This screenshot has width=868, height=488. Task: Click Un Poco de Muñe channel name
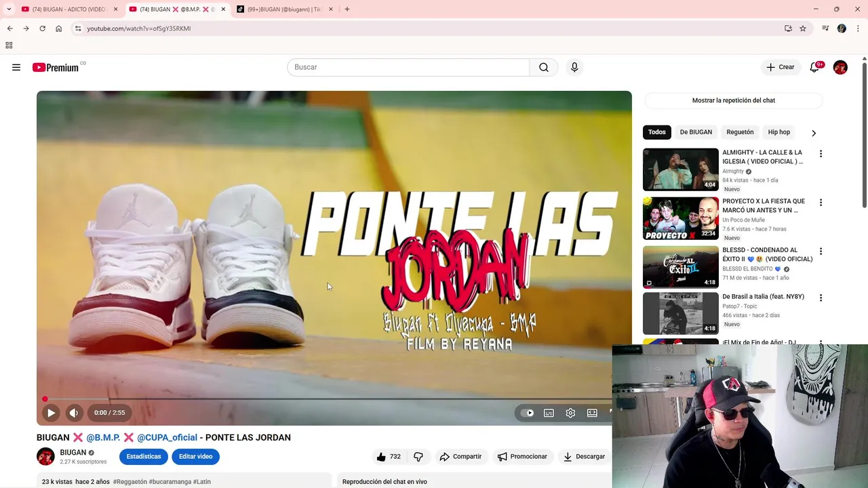click(743, 220)
